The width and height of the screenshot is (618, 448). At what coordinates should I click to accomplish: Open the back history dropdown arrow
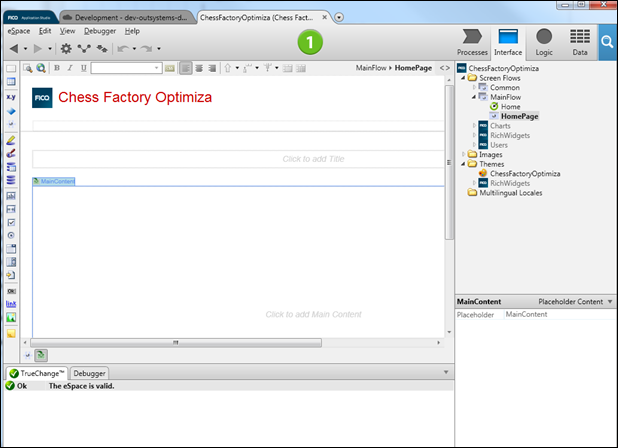(26, 49)
